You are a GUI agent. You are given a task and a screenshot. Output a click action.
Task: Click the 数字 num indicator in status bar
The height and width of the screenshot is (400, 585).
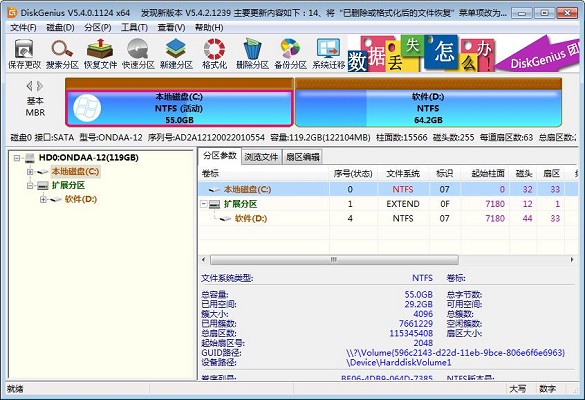pyautogui.click(x=547, y=389)
